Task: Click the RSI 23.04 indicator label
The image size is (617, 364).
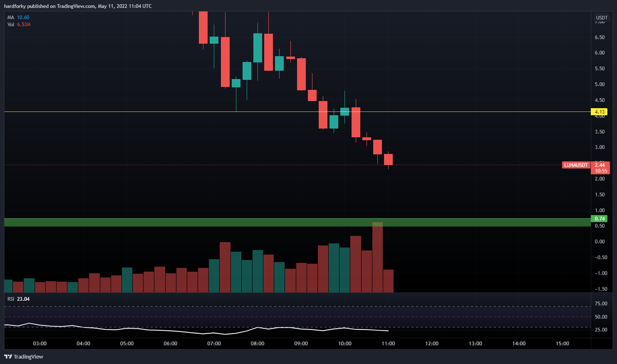Action: point(18,299)
